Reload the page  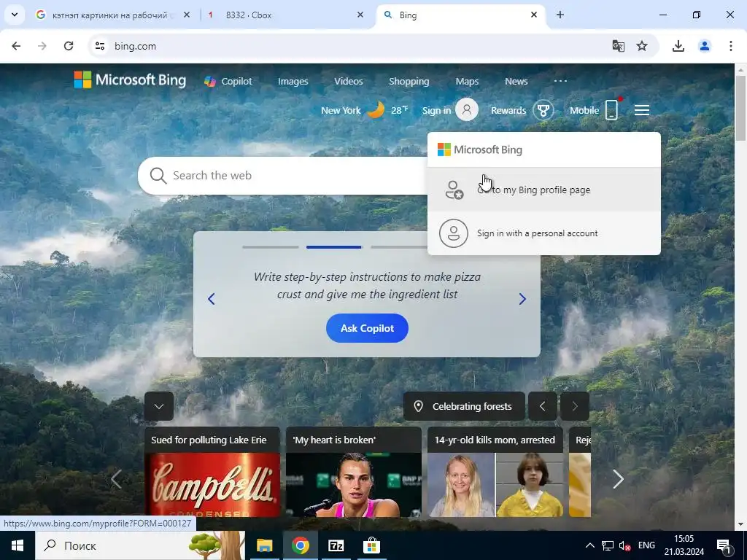click(69, 46)
